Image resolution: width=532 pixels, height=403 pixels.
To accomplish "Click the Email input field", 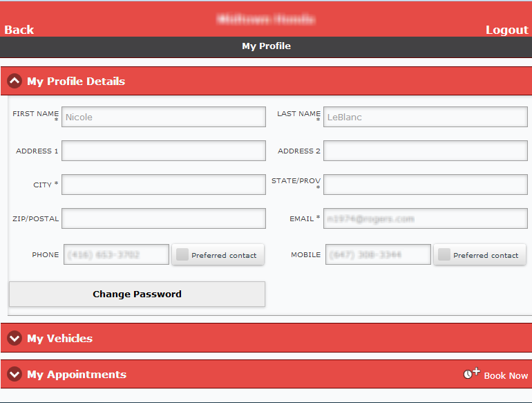I will pyautogui.click(x=425, y=218).
